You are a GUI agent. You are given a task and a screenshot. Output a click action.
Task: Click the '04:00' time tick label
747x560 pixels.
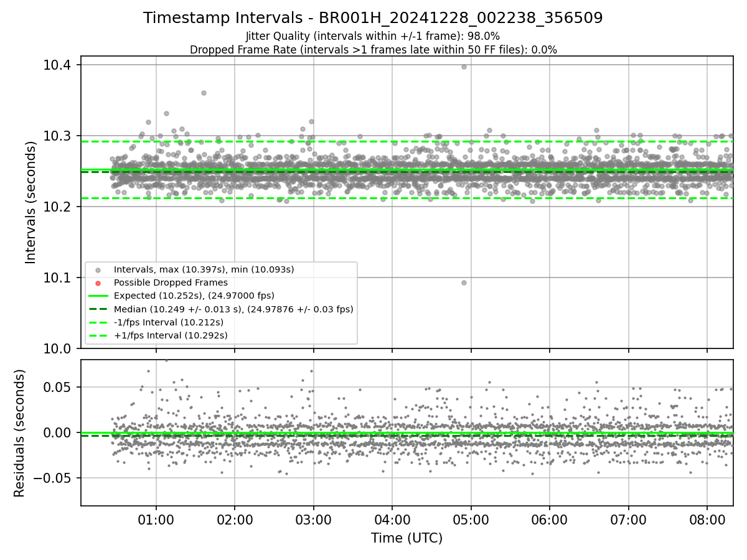[392, 520]
